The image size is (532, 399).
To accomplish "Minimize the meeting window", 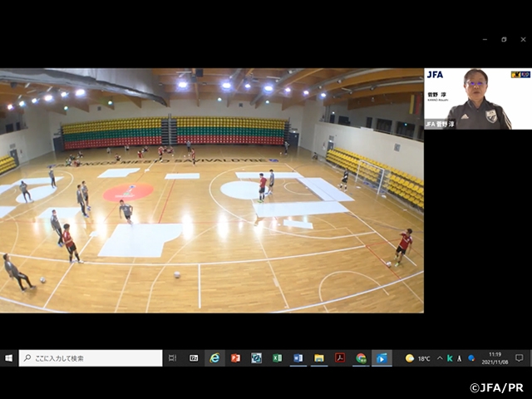I will point(485,39).
